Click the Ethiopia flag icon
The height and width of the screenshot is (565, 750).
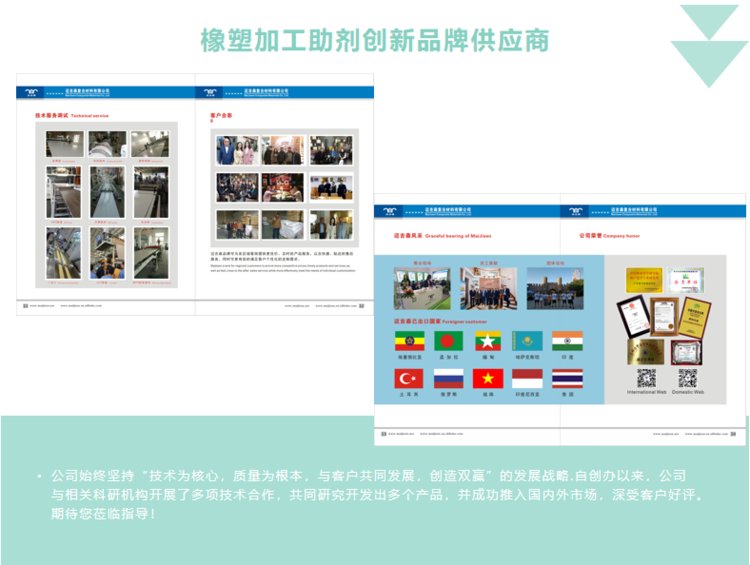click(x=409, y=341)
